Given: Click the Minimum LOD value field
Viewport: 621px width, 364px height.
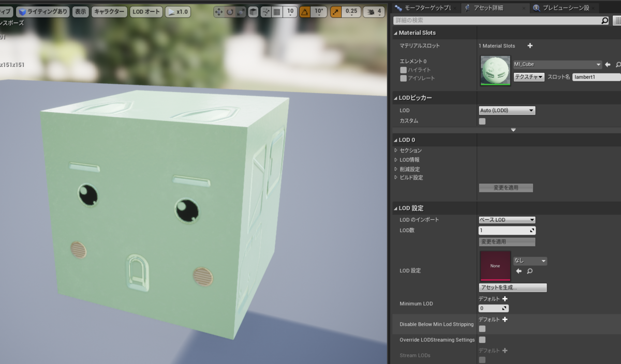Looking at the screenshot, I should coord(494,308).
